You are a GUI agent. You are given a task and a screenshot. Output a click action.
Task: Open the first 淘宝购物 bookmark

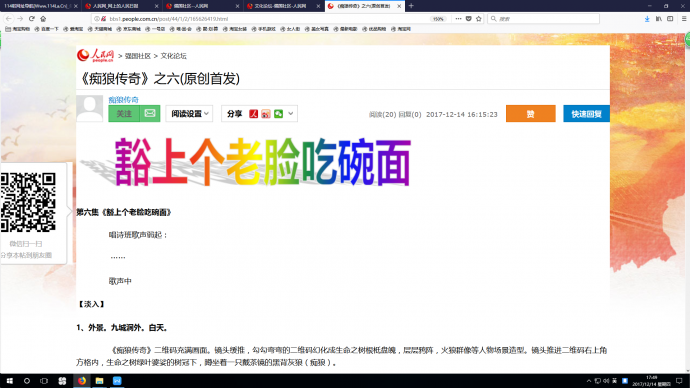click(x=18, y=29)
